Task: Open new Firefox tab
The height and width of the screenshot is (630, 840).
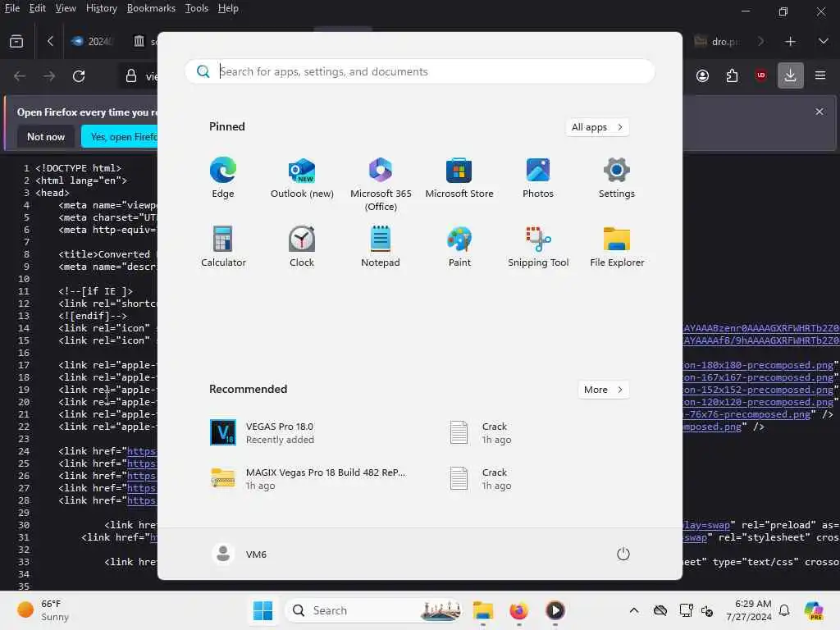Action: coord(790,41)
